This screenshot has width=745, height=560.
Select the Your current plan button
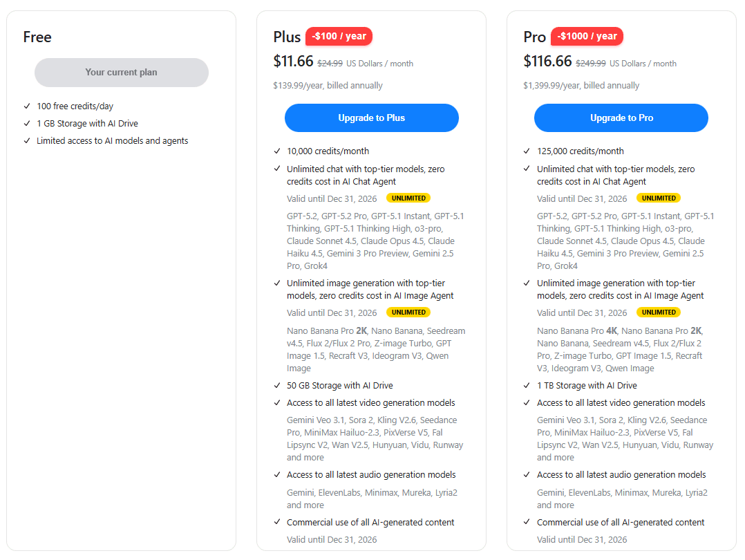[122, 73]
